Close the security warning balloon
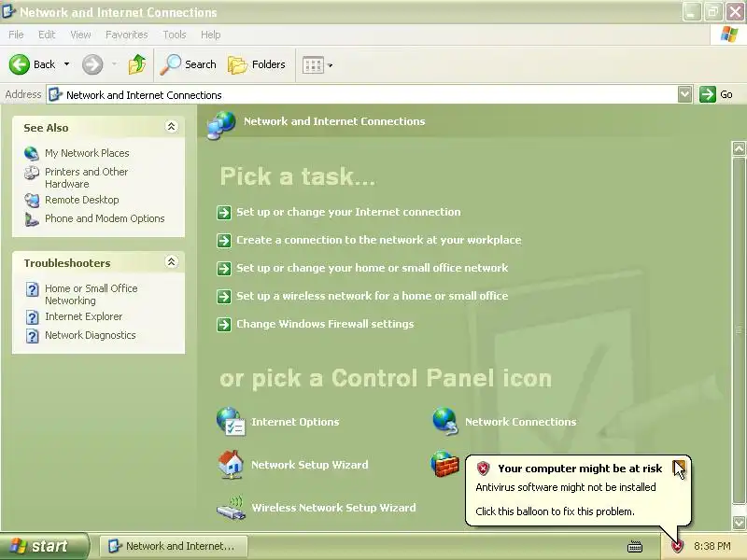 (679, 468)
